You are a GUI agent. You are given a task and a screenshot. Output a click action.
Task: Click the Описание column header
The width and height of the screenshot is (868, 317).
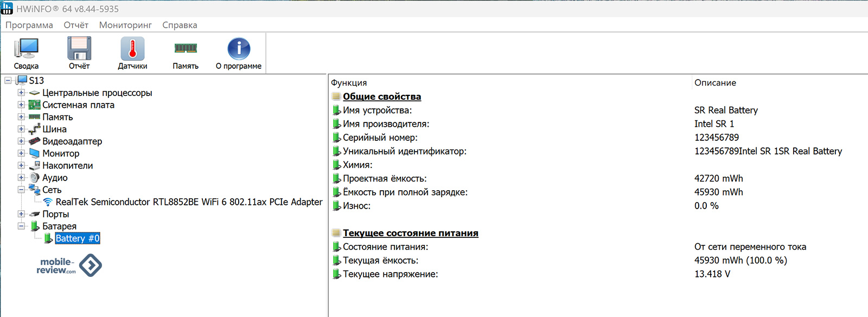click(715, 83)
